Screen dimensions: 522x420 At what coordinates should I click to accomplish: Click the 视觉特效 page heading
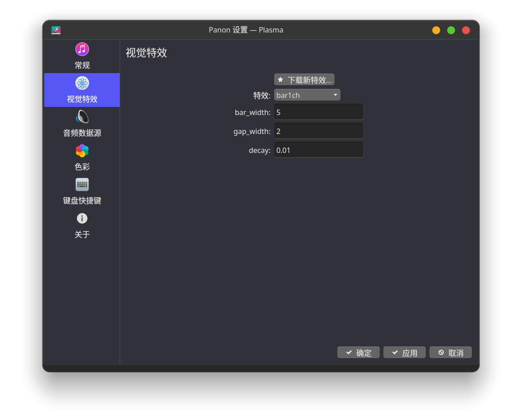click(x=146, y=53)
